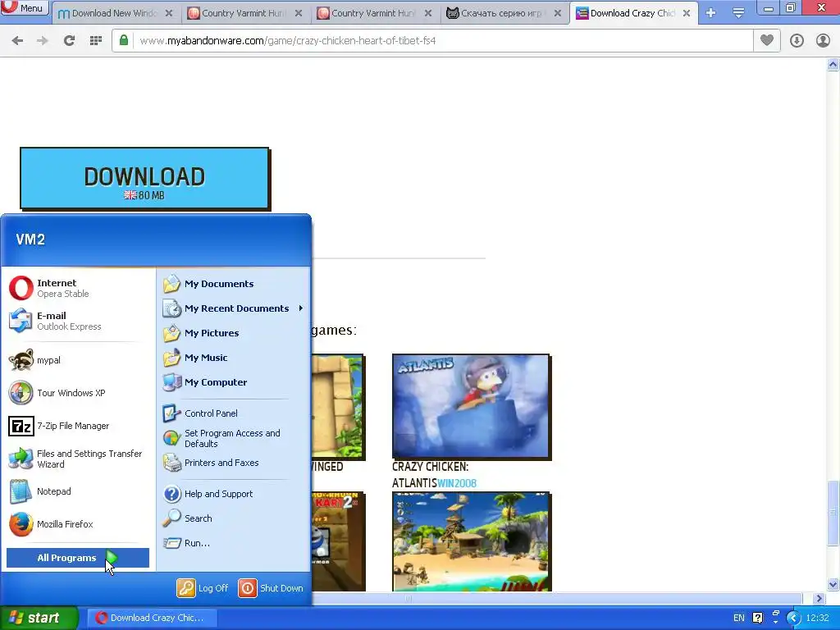This screenshot has height=630, width=840.
Task: Open My Computer
Action: click(234, 382)
